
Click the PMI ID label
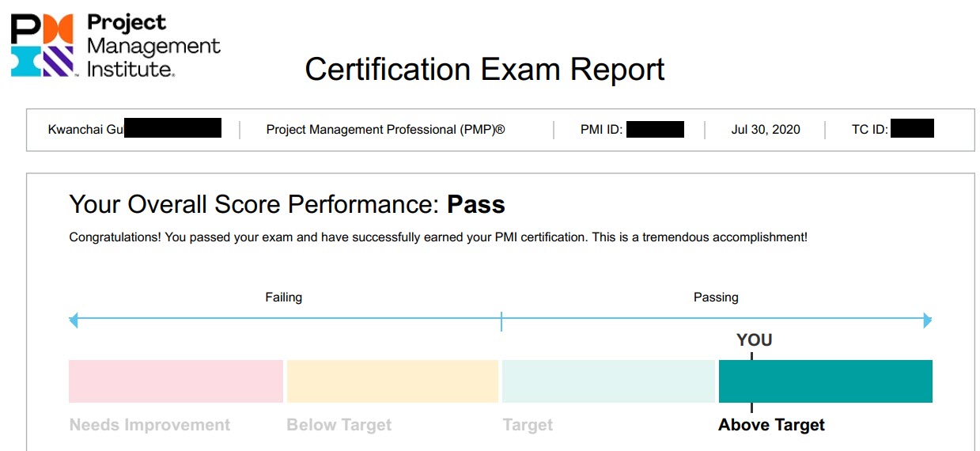(602, 130)
